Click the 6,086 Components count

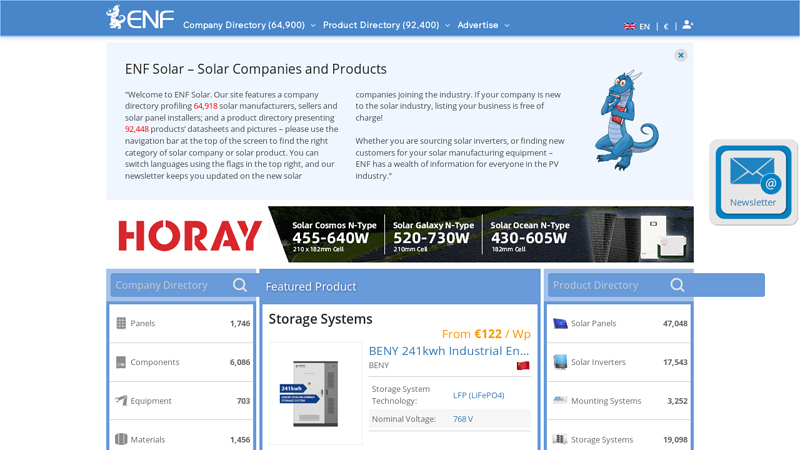pos(240,362)
